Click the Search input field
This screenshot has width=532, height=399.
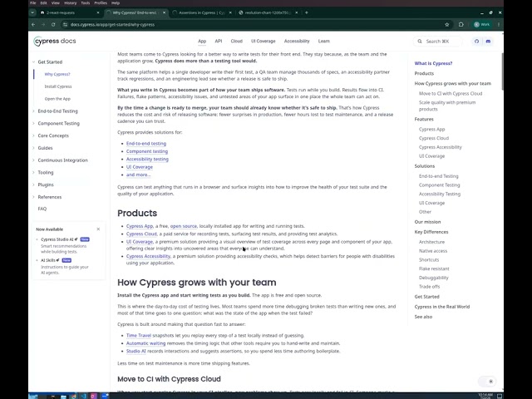pos(438,41)
